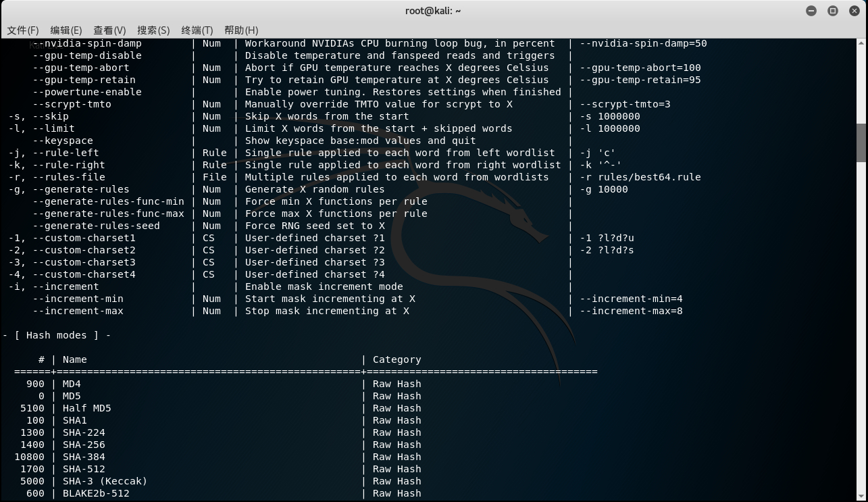Click the -j, --rule-left option

(x=54, y=153)
